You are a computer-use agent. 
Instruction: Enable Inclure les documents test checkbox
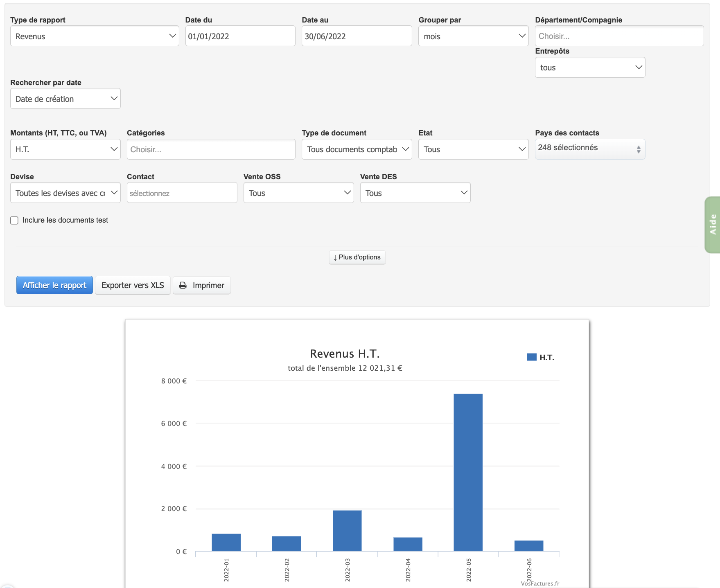click(x=14, y=221)
